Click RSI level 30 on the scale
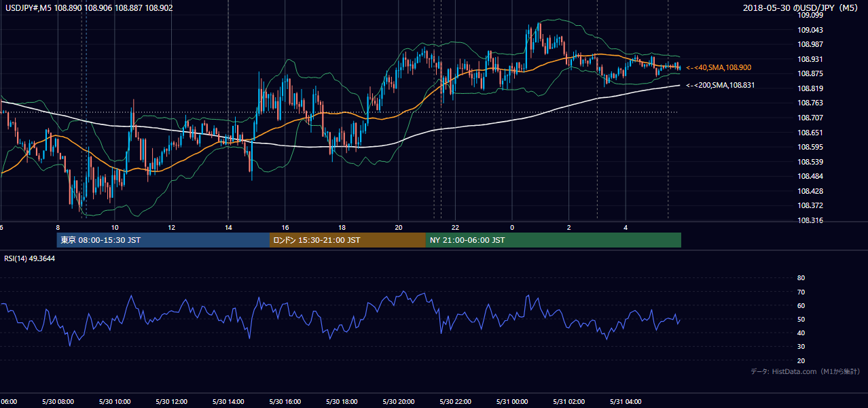The width and height of the screenshot is (868, 408). (x=801, y=347)
